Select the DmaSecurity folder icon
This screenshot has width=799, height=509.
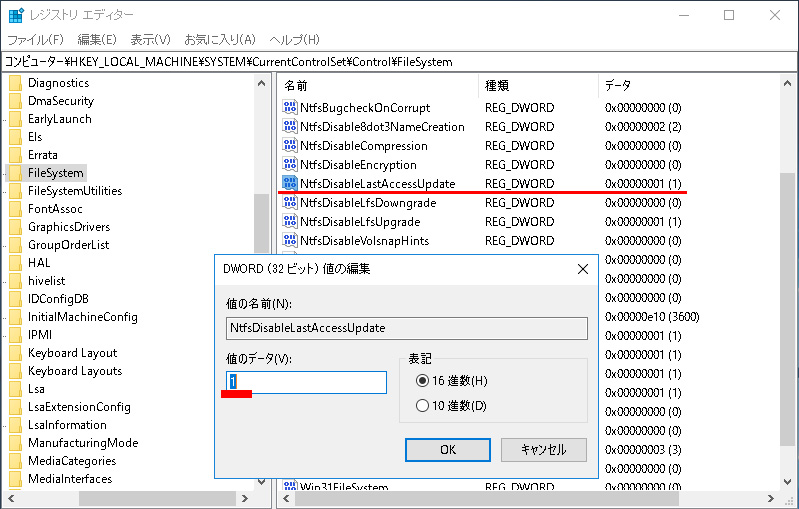pos(15,101)
